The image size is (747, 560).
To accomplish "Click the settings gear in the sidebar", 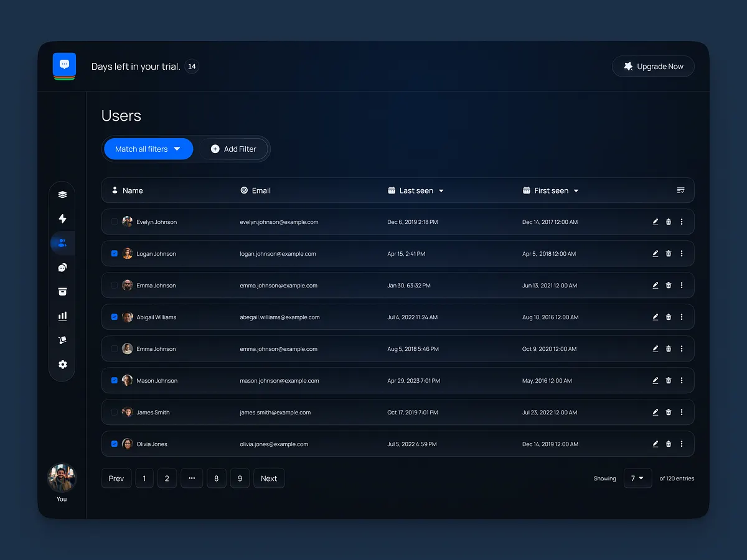I will [62, 365].
